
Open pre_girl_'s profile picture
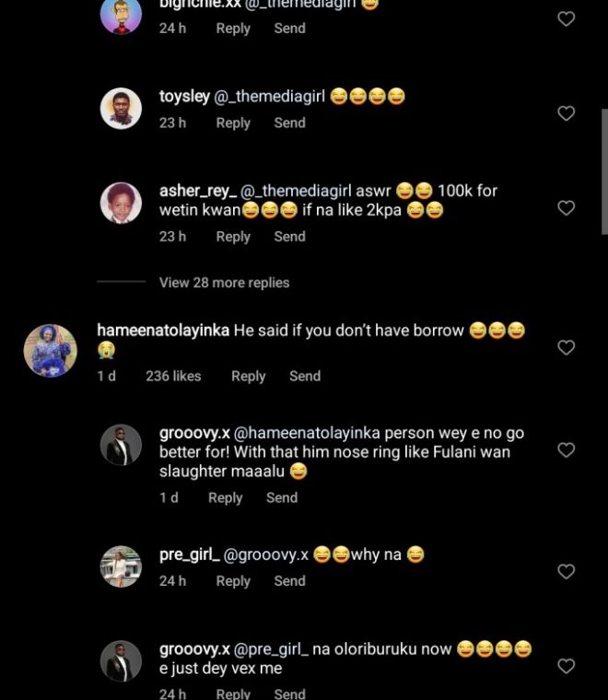coord(121,566)
